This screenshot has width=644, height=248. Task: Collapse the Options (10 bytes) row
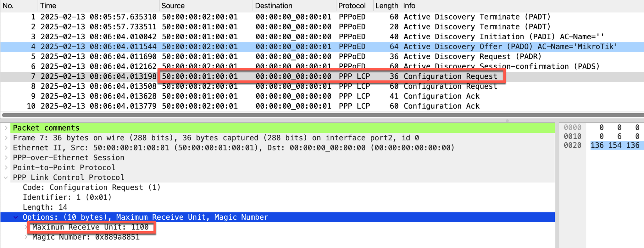pos(16,217)
